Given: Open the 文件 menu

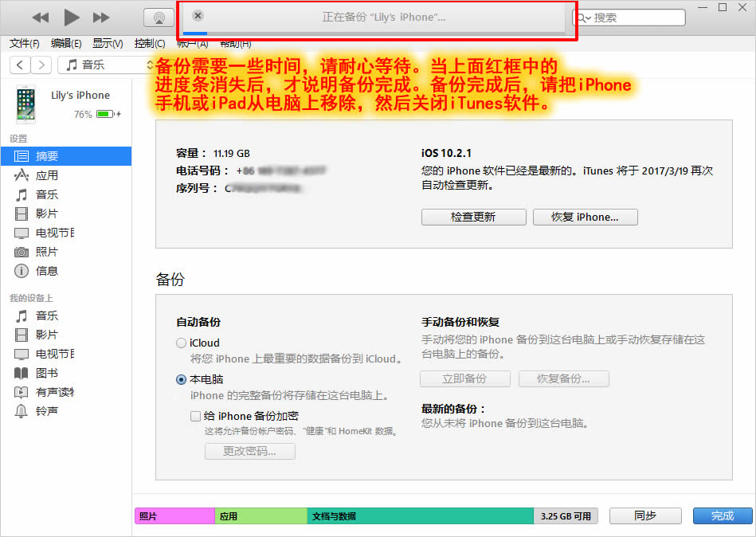Looking at the screenshot, I should pyautogui.click(x=22, y=44).
